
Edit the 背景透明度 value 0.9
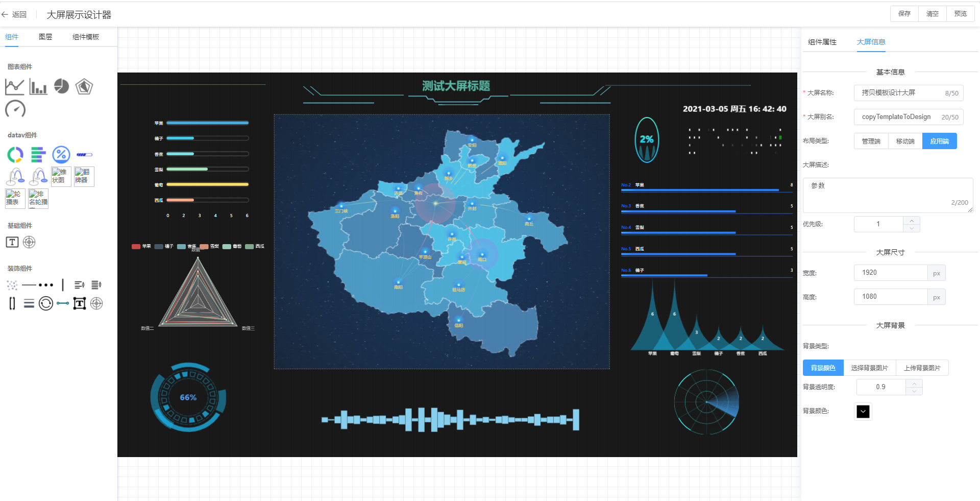click(881, 387)
